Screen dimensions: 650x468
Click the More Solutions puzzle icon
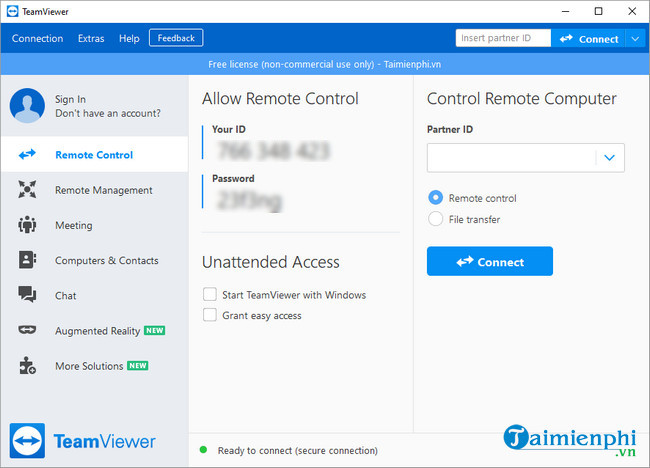(x=27, y=365)
